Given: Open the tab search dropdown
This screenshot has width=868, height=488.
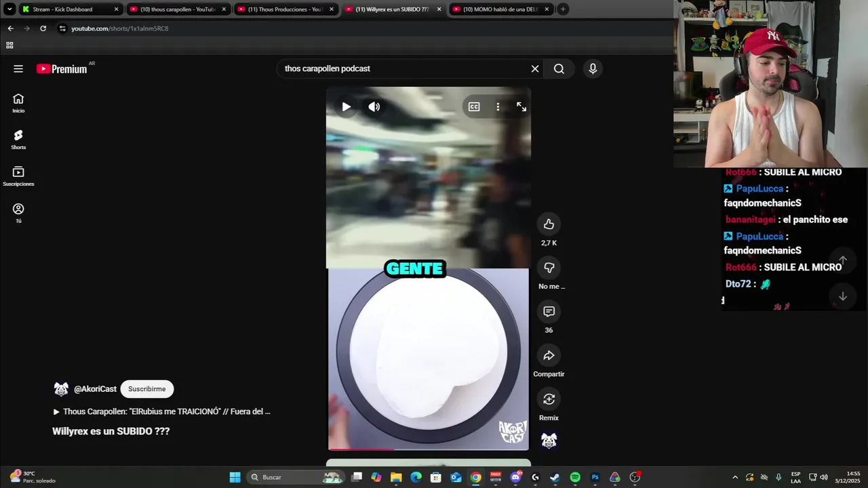Looking at the screenshot, I should (9, 9).
